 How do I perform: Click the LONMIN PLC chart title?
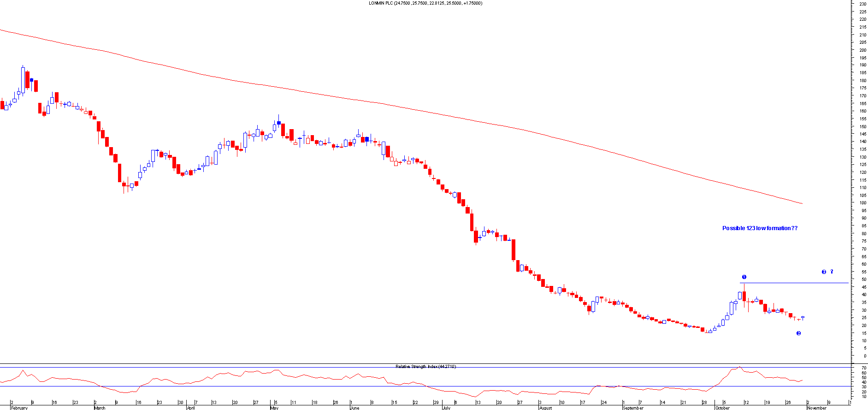425,3
